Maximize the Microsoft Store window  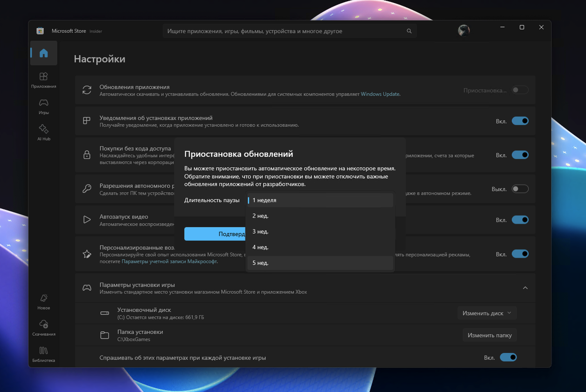coord(522,27)
